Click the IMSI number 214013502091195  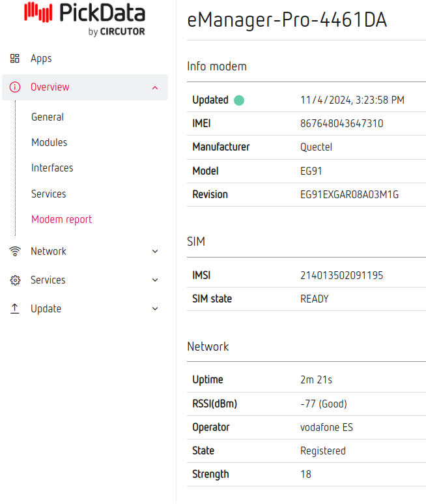(x=341, y=275)
